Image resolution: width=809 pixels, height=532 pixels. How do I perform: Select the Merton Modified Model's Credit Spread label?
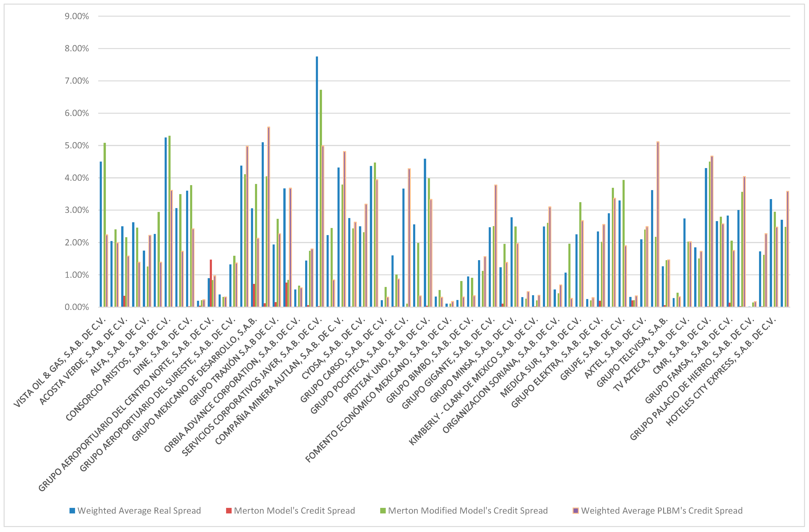click(x=468, y=511)
